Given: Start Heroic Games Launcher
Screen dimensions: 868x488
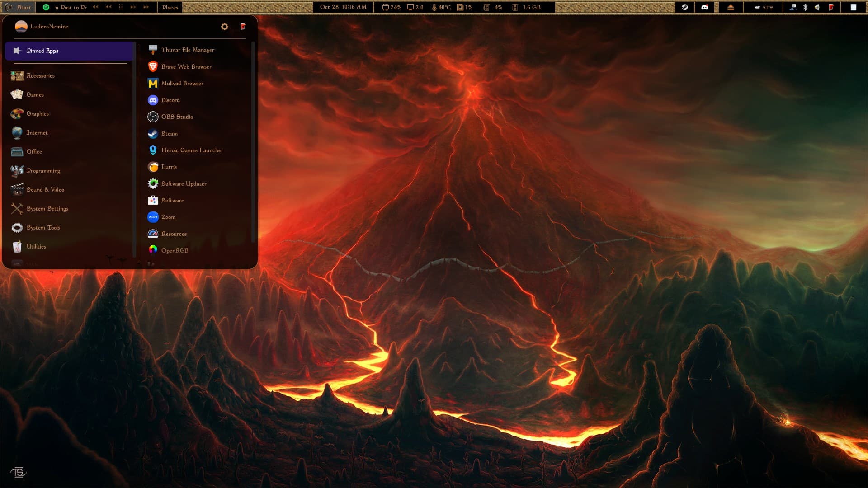Looking at the screenshot, I should (x=192, y=150).
